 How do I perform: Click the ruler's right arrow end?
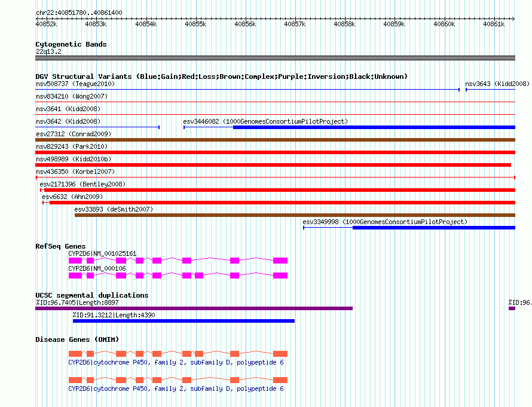(513, 19)
